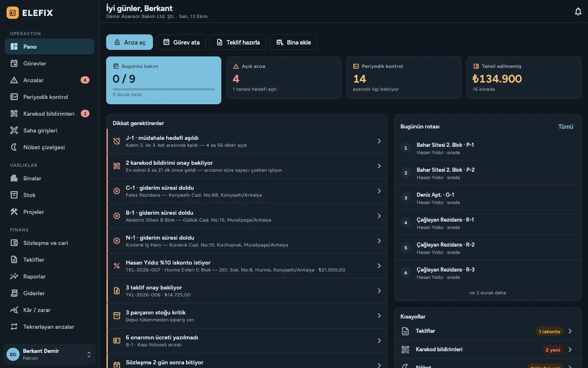Screen dimensions: 588x368
Task: Click the ELEFIX logo icon
Action: (x=13, y=13)
